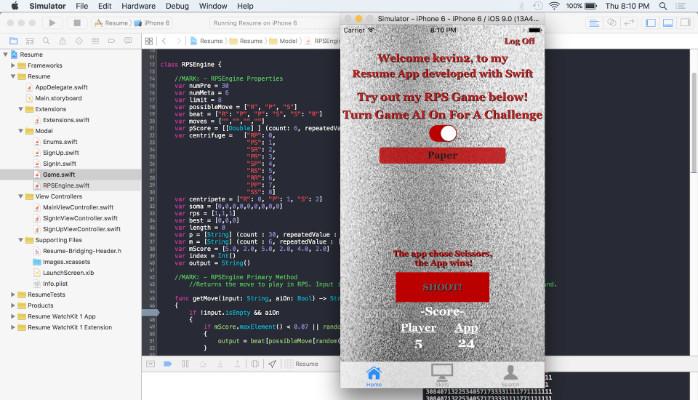Tap Log Off in the app
698x400 pixels.
pos(519,41)
